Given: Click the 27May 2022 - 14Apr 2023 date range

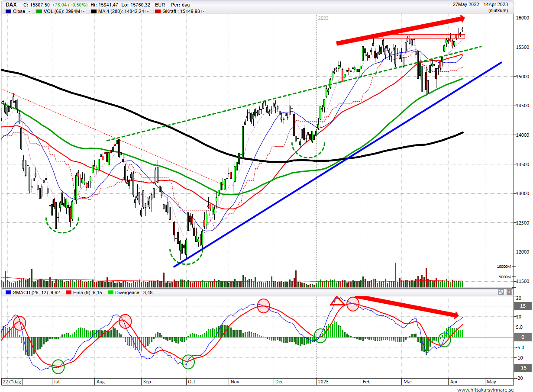Looking at the screenshot, I should coord(480,4).
